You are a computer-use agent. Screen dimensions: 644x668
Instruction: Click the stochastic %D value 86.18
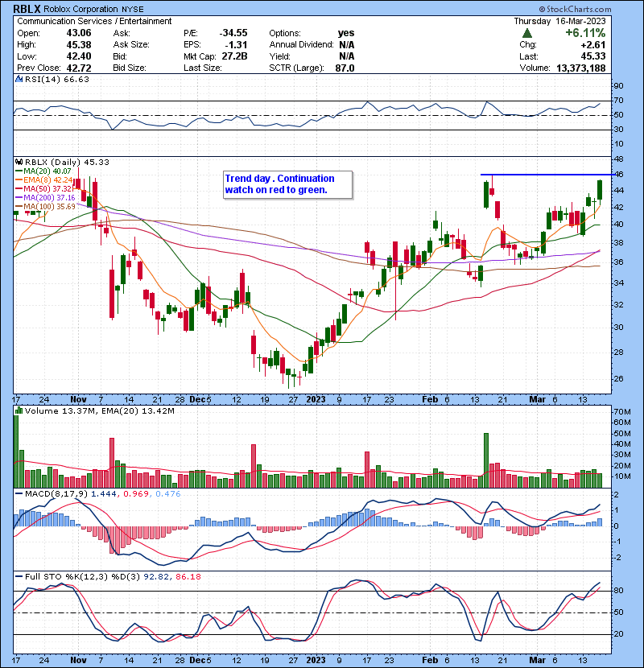pyautogui.click(x=188, y=577)
